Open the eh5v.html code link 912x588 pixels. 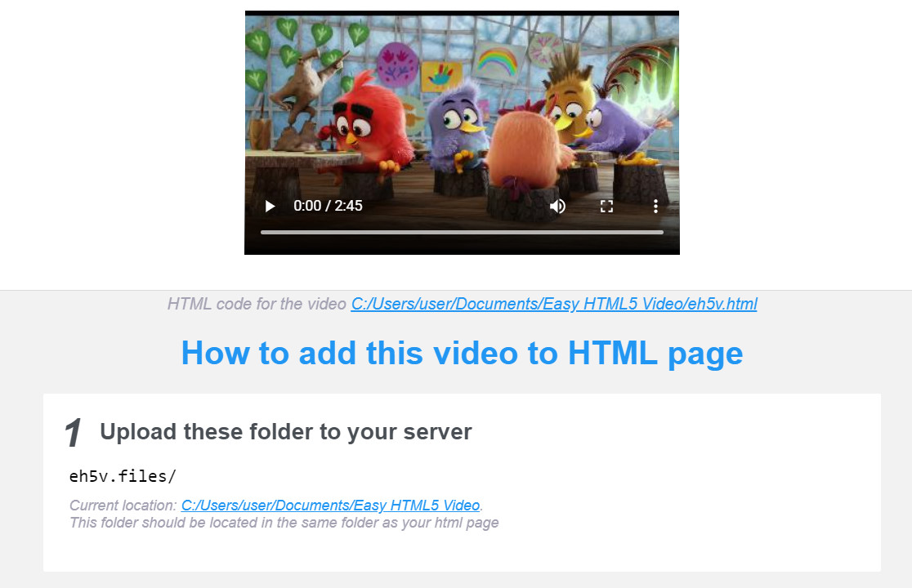pos(553,304)
